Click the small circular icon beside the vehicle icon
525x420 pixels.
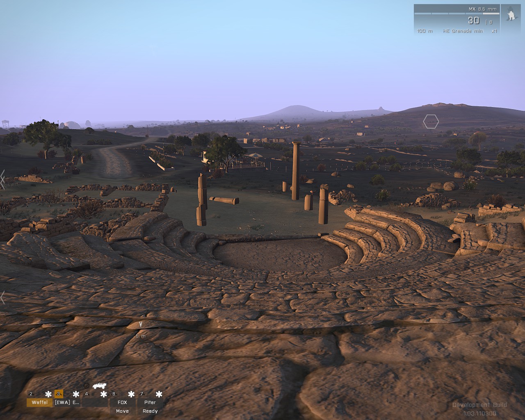point(86,386)
